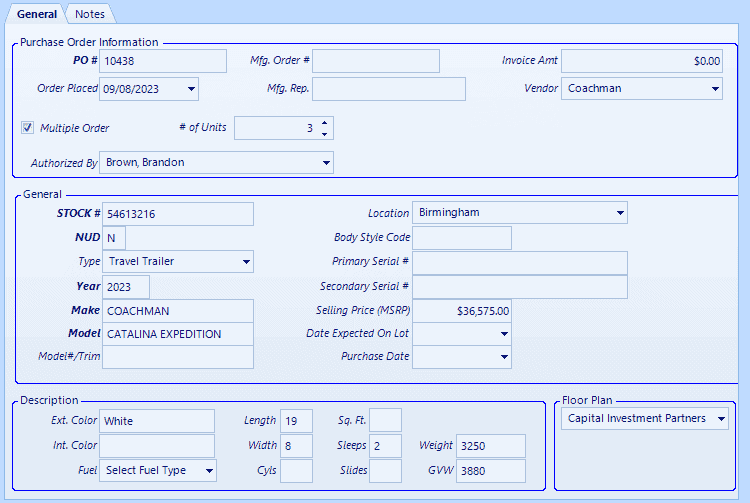Image resolution: width=750 pixels, height=503 pixels.
Task: Decrease number of units with down arrow
Action: pyautogui.click(x=325, y=134)
